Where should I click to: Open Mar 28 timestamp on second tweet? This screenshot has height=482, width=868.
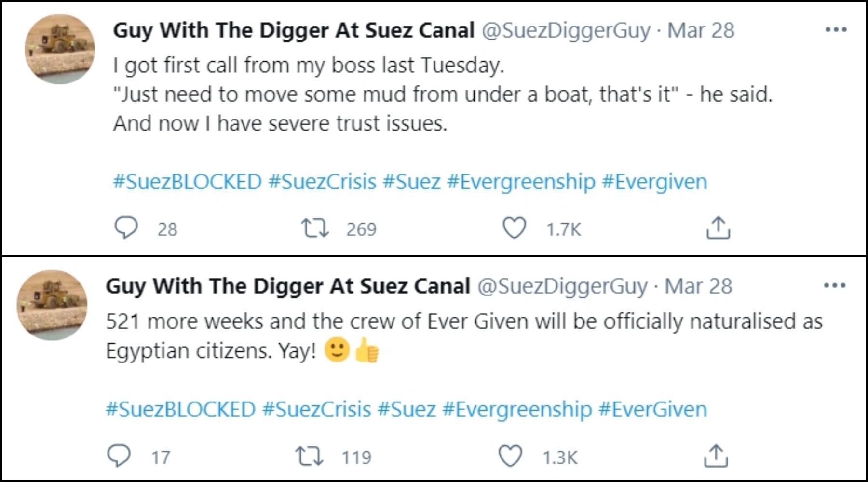(x=698, y=286)
